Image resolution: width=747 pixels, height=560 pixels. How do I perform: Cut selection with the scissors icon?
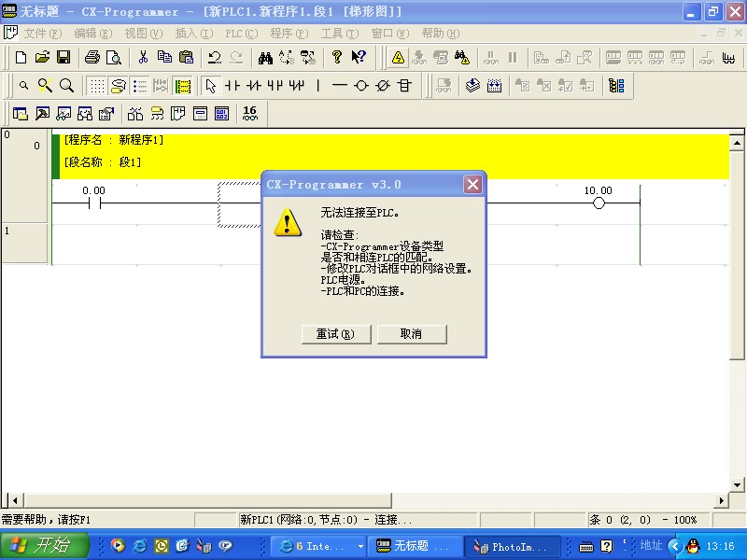143,58
